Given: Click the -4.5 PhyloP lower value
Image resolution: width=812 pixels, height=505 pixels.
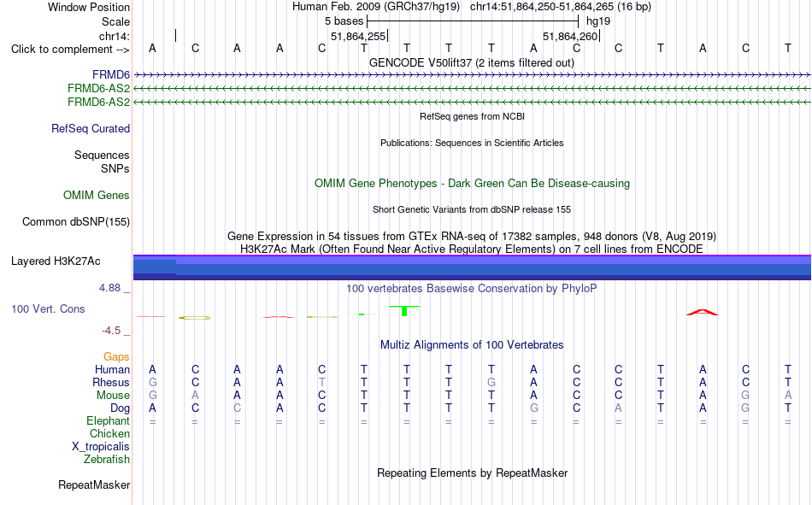Looking at the screenshot, I should (x=111, y=331).
